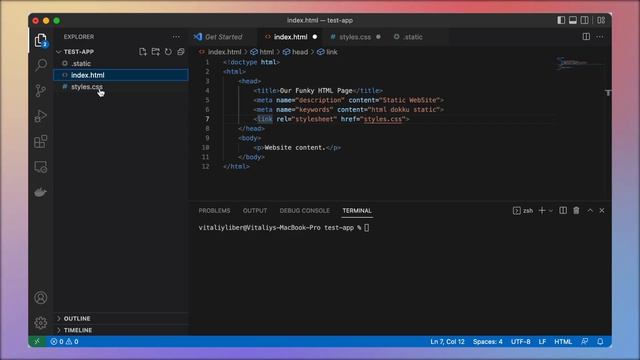
Task: Refresh the Explorer file list
Action: (168, 52)
